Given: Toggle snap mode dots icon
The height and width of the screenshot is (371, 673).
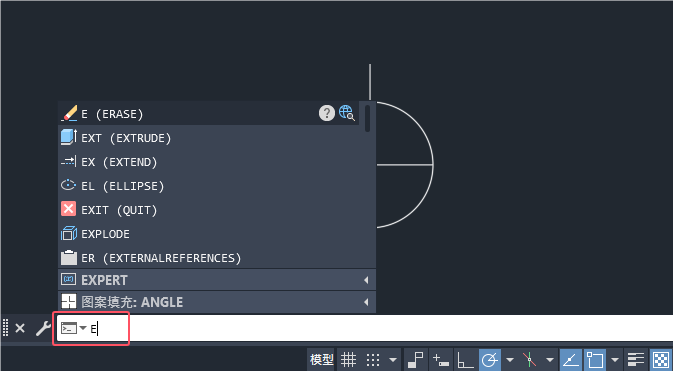Looking at the screenshot, I should [x=373, y=359].
